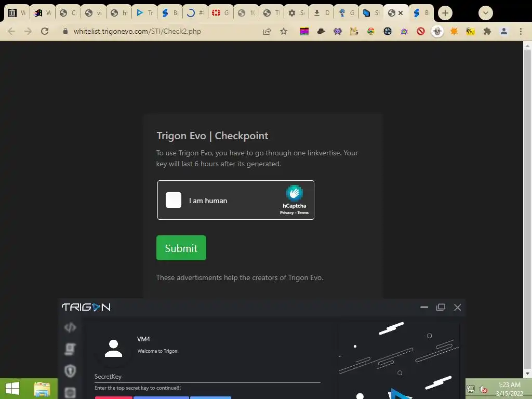
Task: Open File Explorer from the taskbar
Action: (x=42, y=389)
